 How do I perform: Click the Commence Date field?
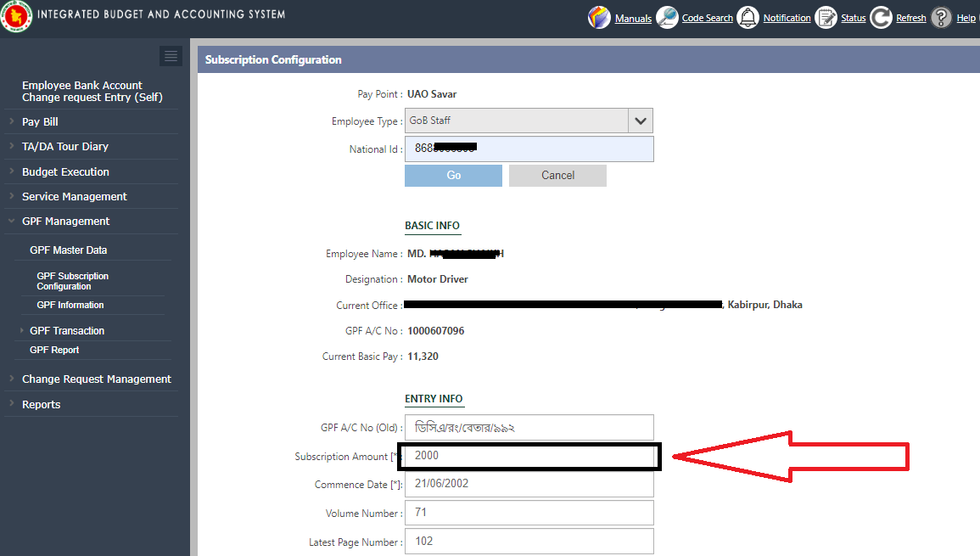click(x=529, y=484)
